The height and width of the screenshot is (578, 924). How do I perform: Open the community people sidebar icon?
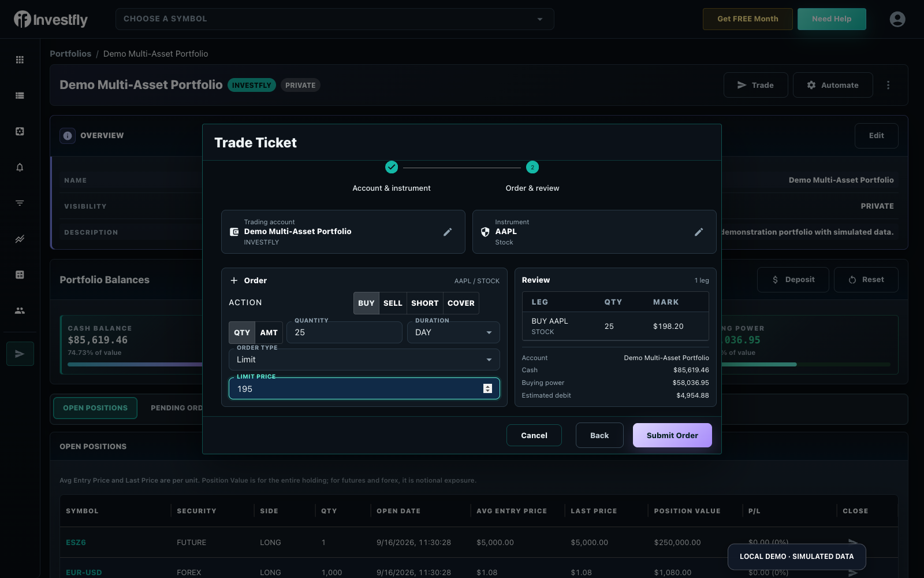(x=20, y=310)
